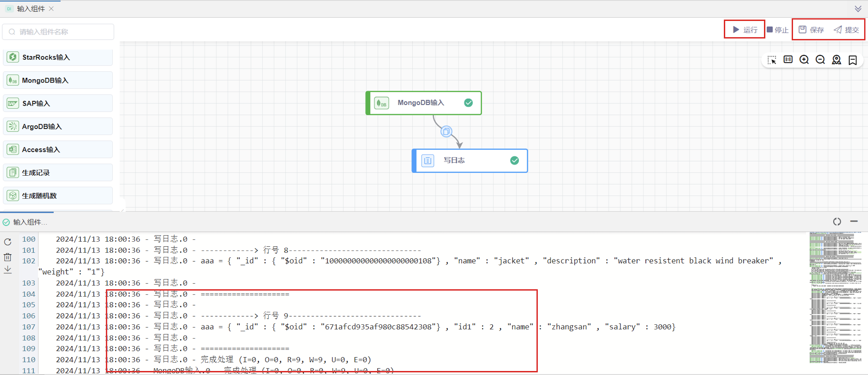Run the workflow with 运行 button
868x375 pixels.
[x=745, y=30]
